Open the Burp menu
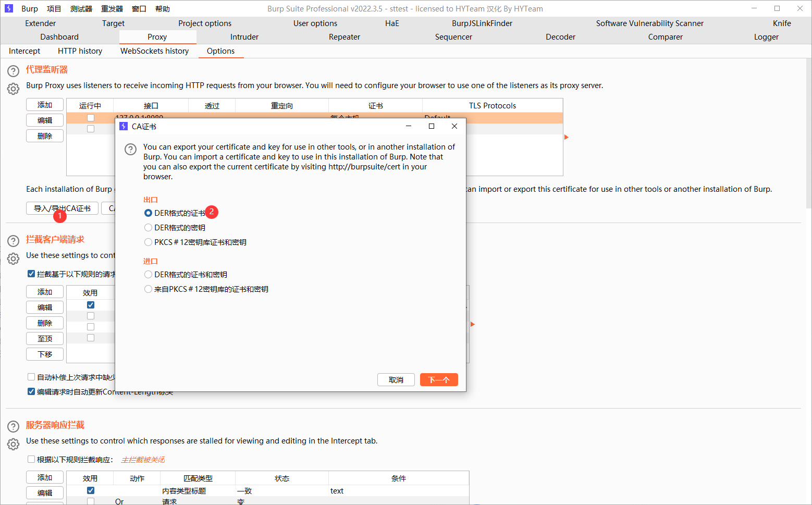The height and width of the screenshot is (505, 812). tap(30, 9)
